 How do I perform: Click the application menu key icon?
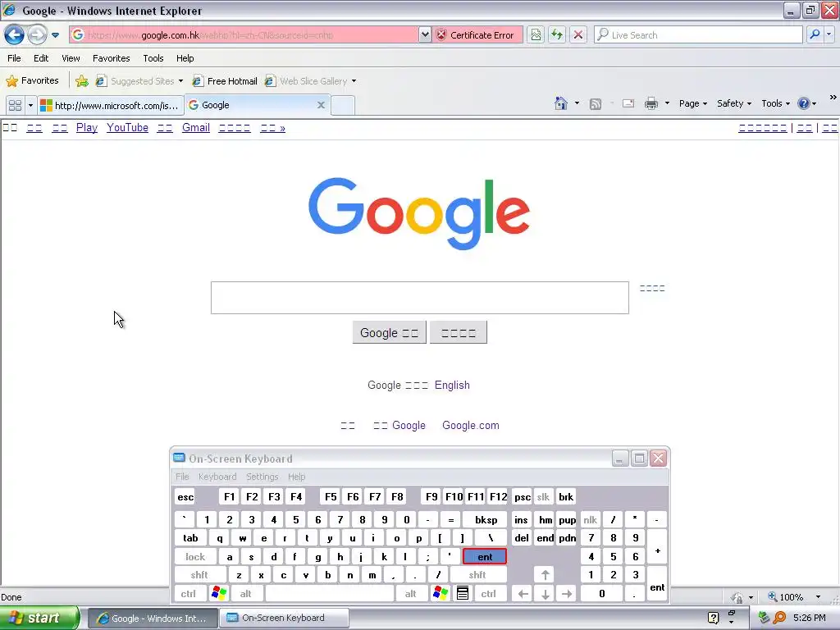pyautogui.click(x=463, y=594)
